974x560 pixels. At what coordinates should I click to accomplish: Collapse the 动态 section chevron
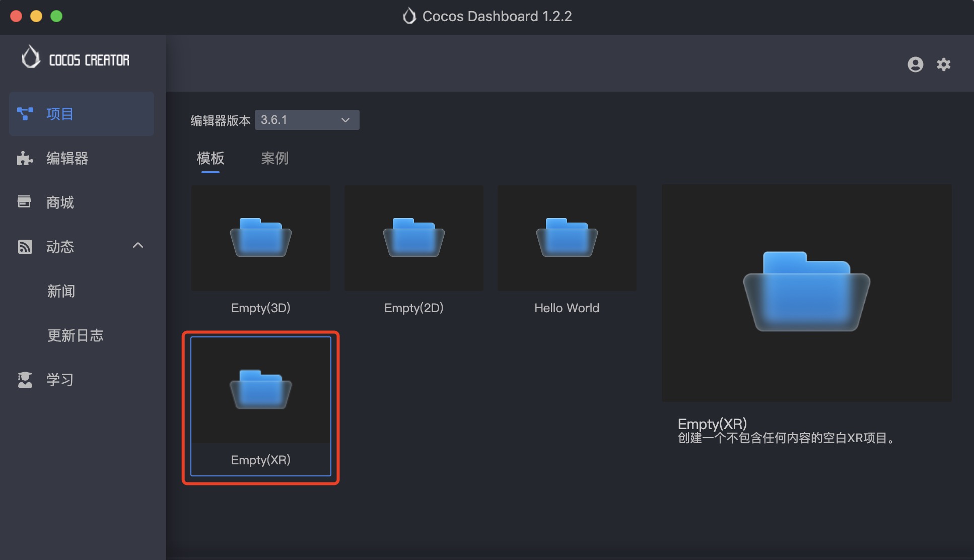point(138,246)
